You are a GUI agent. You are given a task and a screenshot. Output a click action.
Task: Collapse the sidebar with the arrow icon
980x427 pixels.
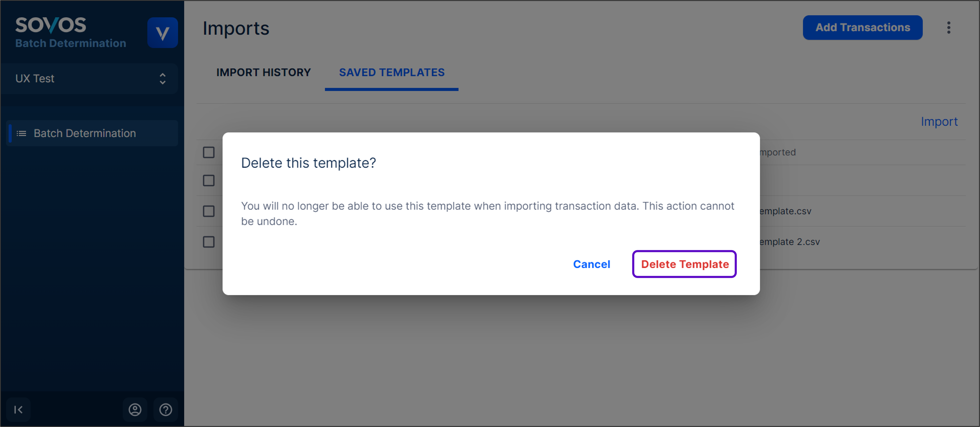coord(18,410)
